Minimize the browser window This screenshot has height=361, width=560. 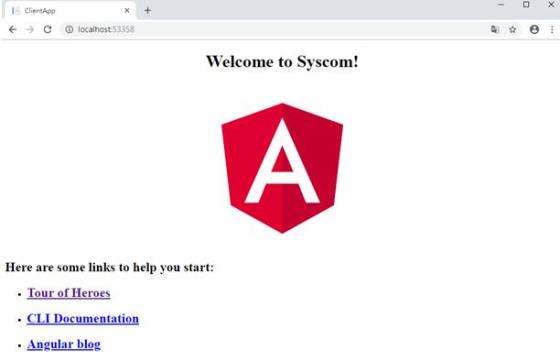click(x=501, y=5)
